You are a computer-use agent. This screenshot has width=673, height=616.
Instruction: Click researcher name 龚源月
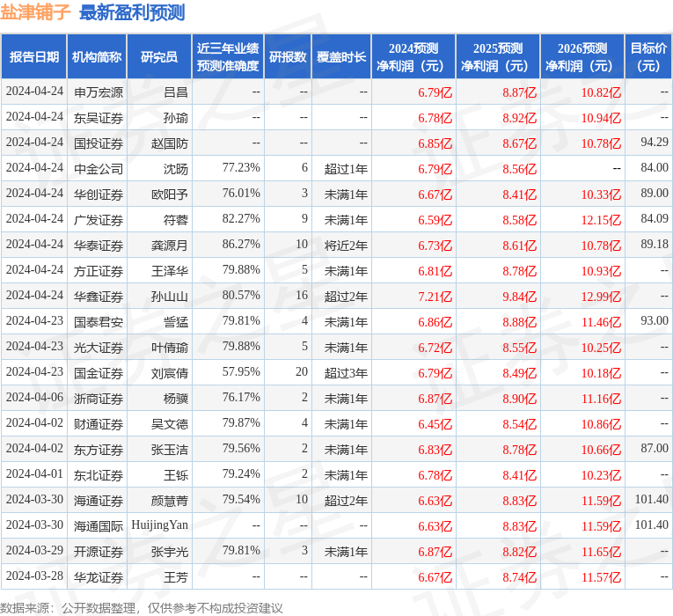[170, 246]
